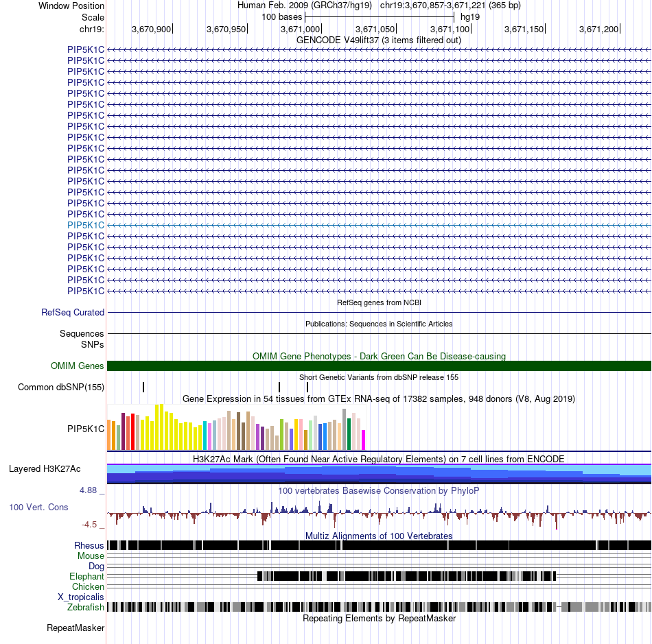Open the GTEx Gene Expression track title

379,399
